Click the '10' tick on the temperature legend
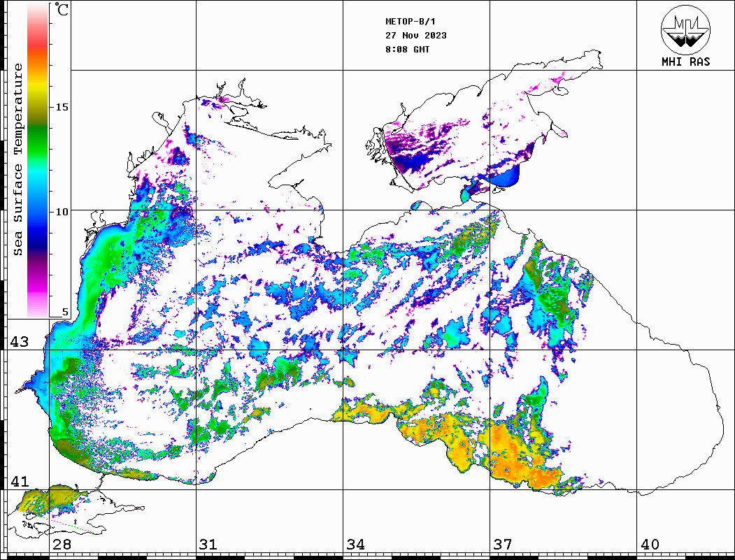The image size is (735, 560). (x=62, y=212)
